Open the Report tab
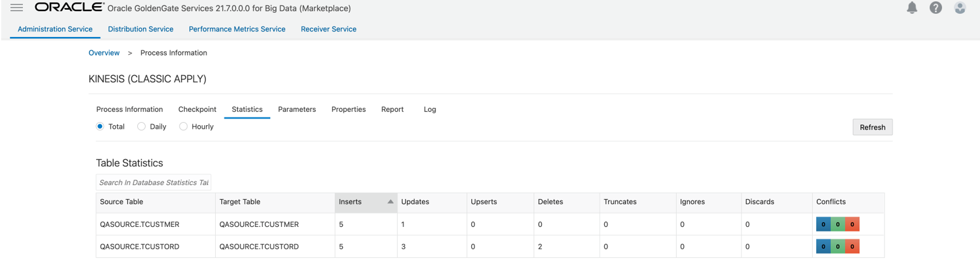980x259 pixels. coord(392,110)
